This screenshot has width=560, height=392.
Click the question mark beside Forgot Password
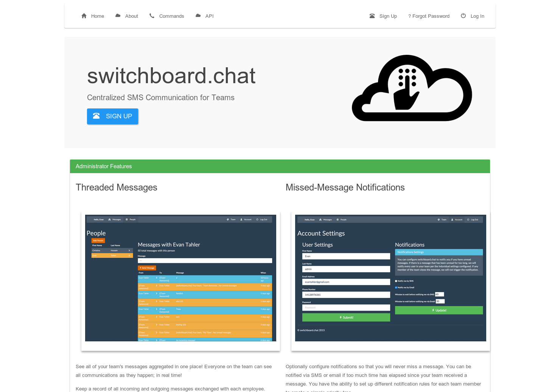pos(409,16)
